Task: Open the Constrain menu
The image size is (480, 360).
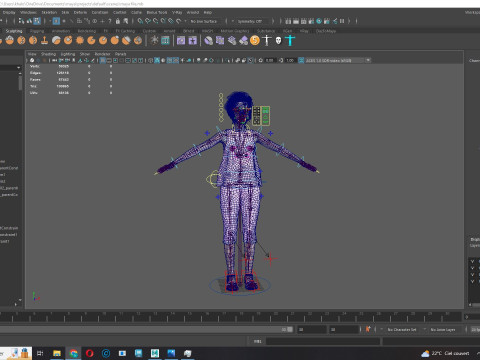Action: tap(100, 12)
